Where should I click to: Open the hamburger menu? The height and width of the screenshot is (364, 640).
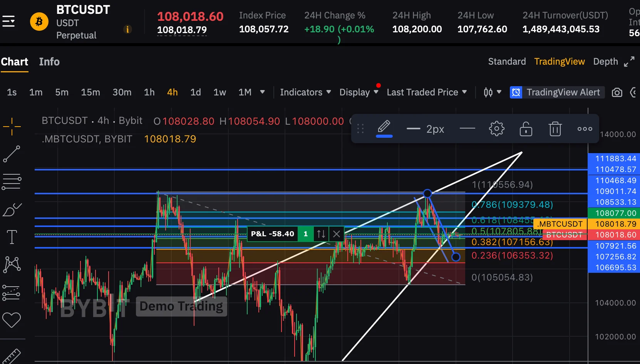coord(8,21)
